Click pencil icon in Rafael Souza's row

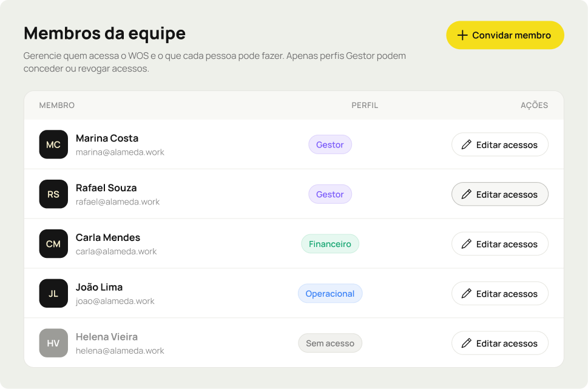click(466, 194)
